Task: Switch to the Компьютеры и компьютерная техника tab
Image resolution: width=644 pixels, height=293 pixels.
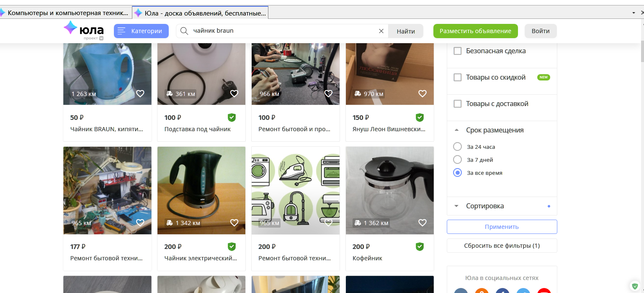Action: pos(65,13)
